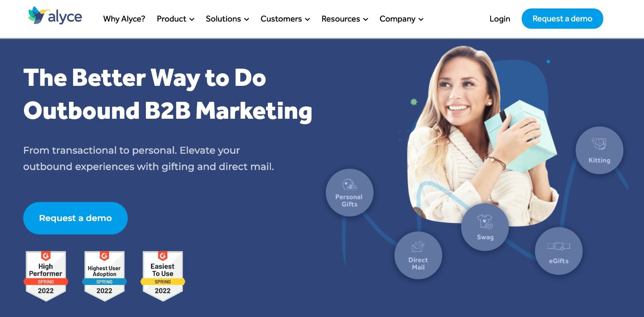
Task: Click the Login link
Action: tap(500, 19)
